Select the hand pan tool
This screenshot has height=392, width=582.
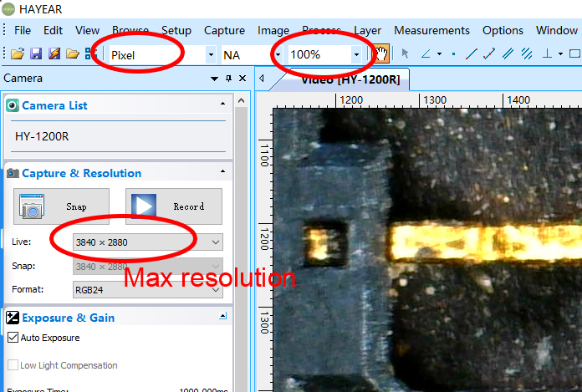[380, 54]
